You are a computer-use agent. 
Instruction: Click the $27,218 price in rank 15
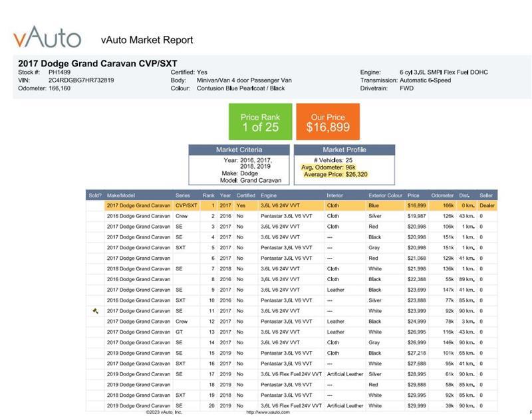pyautogui.click(x=416, y=353)
